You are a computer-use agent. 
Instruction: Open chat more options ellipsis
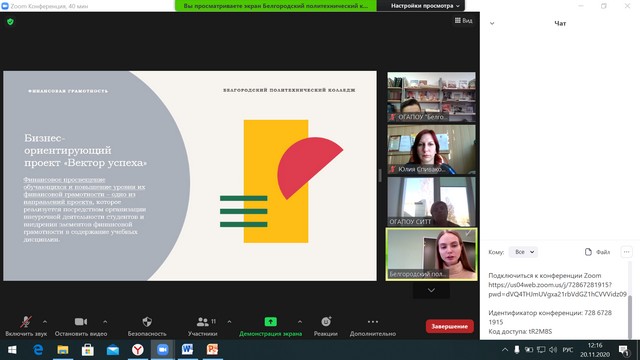coord(627,252)
